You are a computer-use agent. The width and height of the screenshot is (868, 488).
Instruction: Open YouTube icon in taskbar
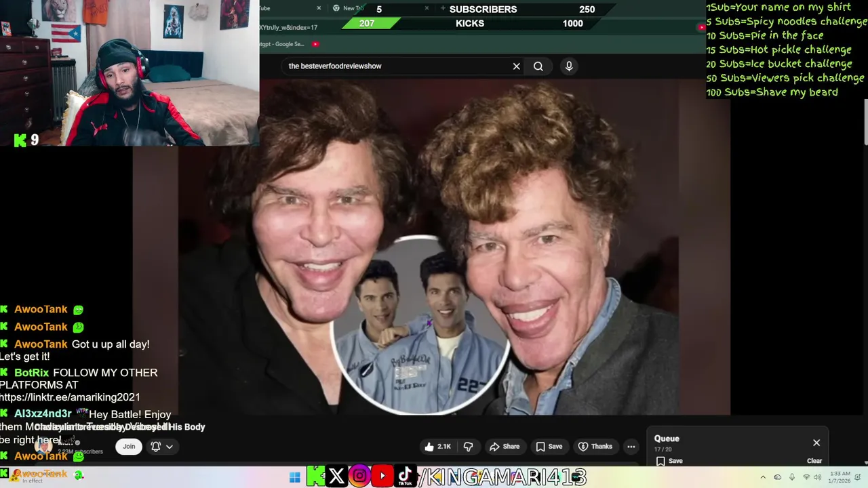click(x=382, y=476)
